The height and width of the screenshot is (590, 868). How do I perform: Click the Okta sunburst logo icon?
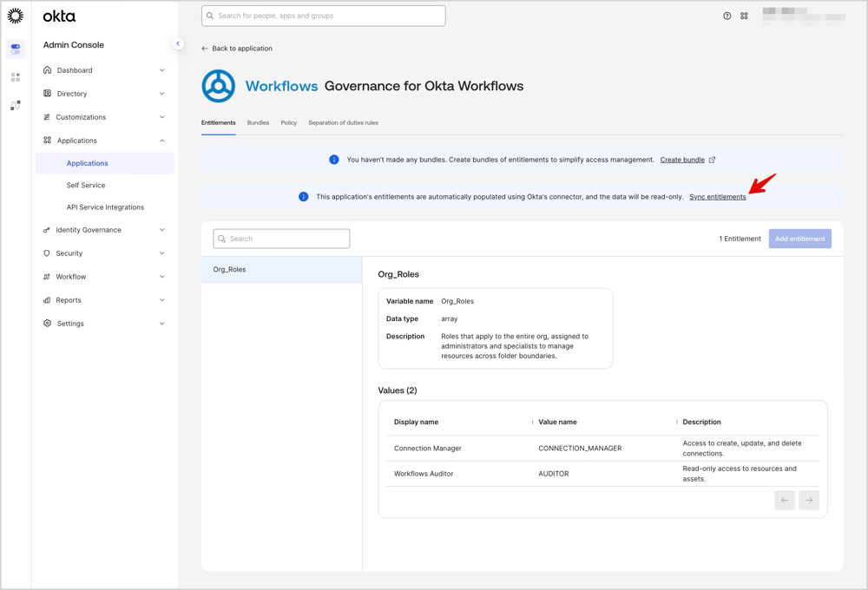16,16
